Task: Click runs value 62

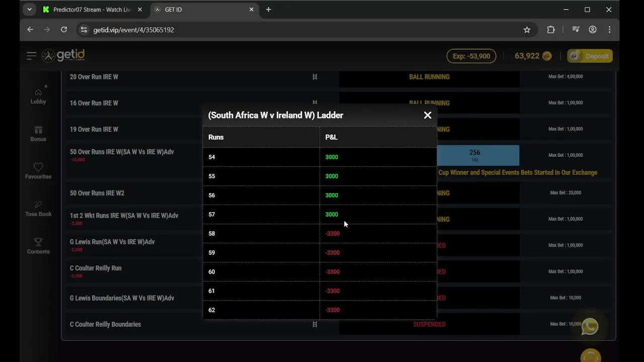Action: 211,310
